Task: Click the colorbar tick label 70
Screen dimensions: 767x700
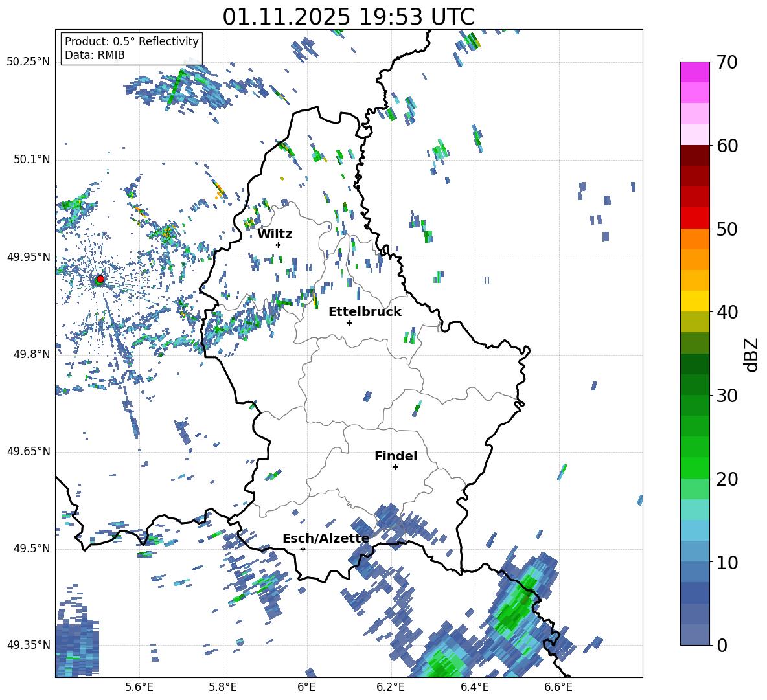Action: pyautogui.click(x=727, y=62)
